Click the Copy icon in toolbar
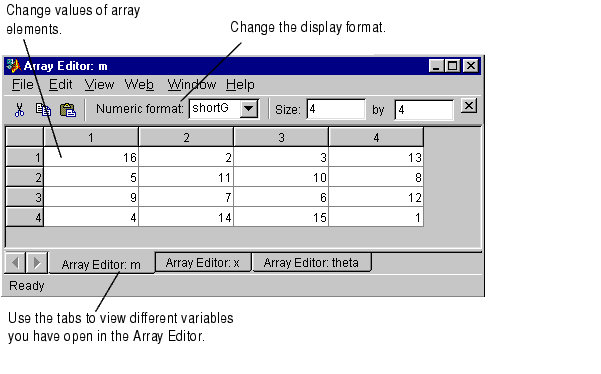 pyautogui.click(x=43, y=110)
